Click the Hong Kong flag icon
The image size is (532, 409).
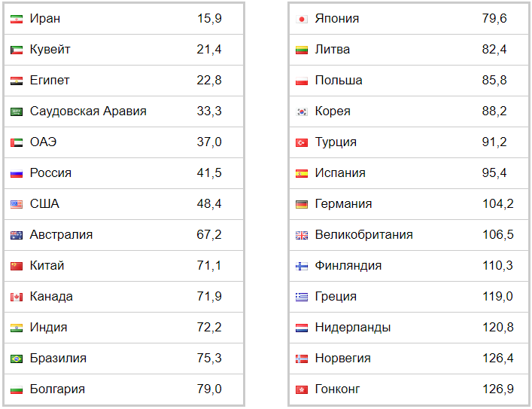tap(302, 389)
